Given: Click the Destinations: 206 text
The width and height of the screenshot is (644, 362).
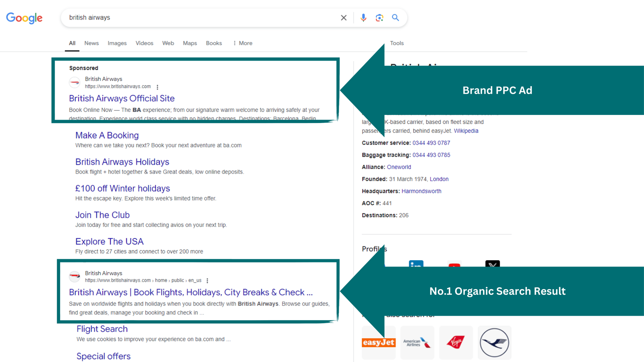Looking at the screenshot, I should 385,216.
